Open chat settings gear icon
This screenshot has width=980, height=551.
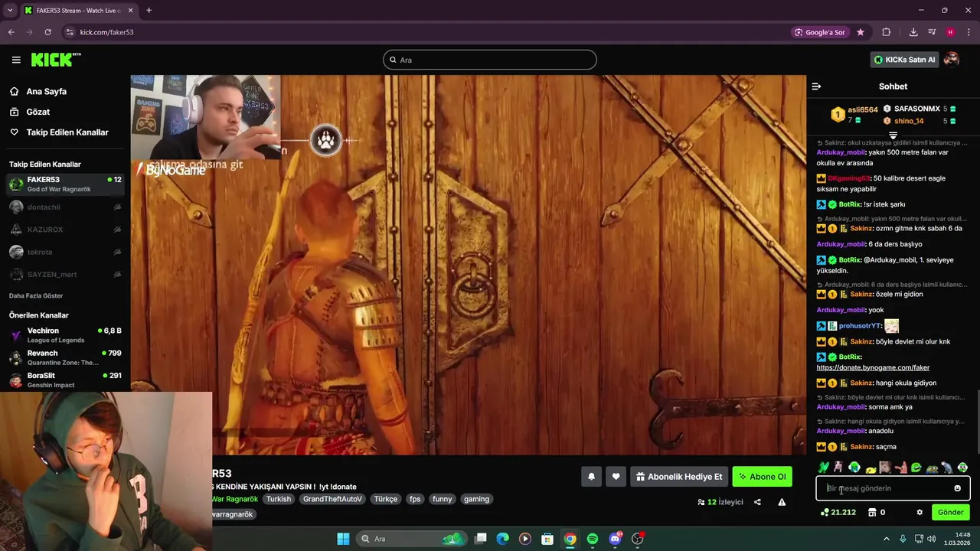point(920,512)
